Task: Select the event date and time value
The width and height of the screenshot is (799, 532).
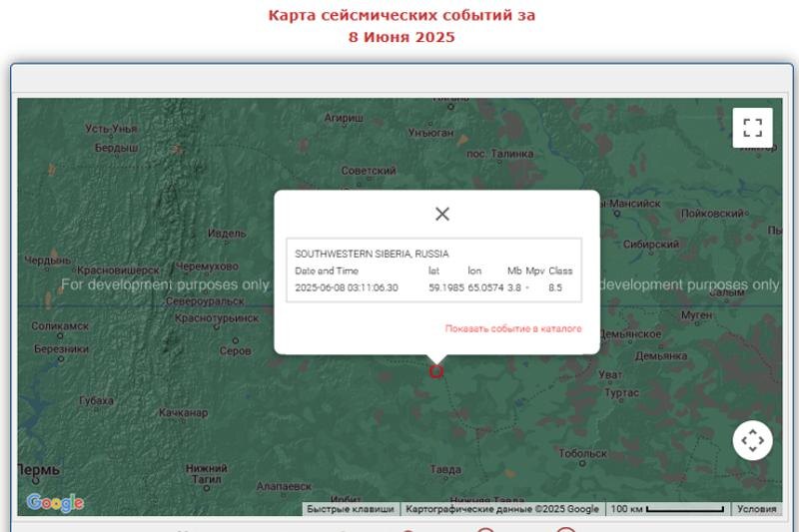Action: point(347,287)
